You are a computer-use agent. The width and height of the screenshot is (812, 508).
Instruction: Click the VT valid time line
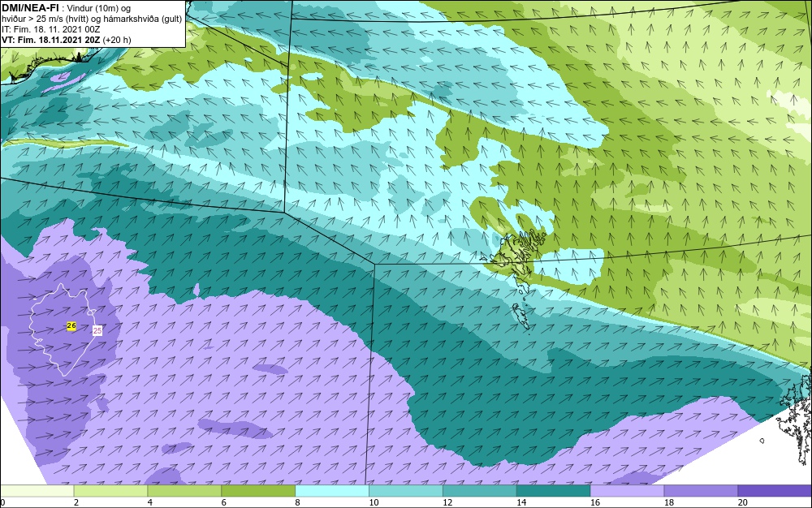coord(67,40)
